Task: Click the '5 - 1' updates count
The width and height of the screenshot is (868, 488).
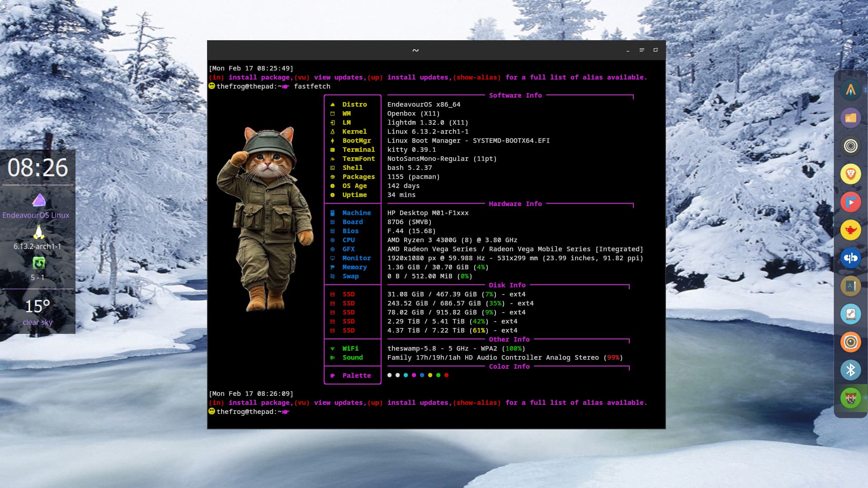Action: pyautogui.click(x=38, y=277)
